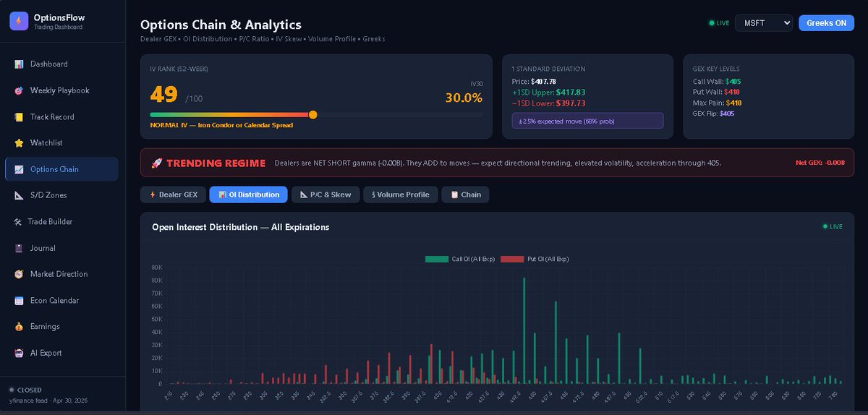
Task: Click the Open Interest Distribution chart title
Action: tap(240, 227)
